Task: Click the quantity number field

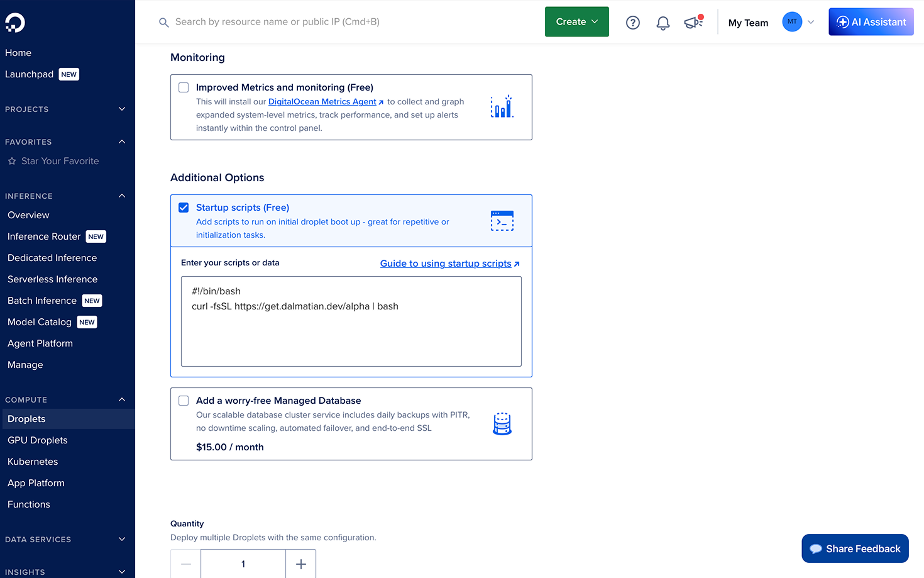Action: pos(243,564)
